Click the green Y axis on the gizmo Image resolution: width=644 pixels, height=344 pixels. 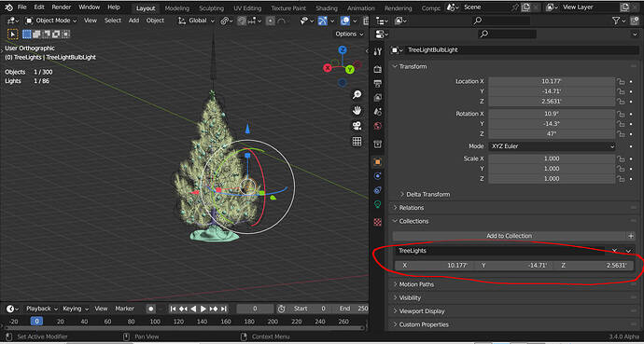tap(350, 69)
